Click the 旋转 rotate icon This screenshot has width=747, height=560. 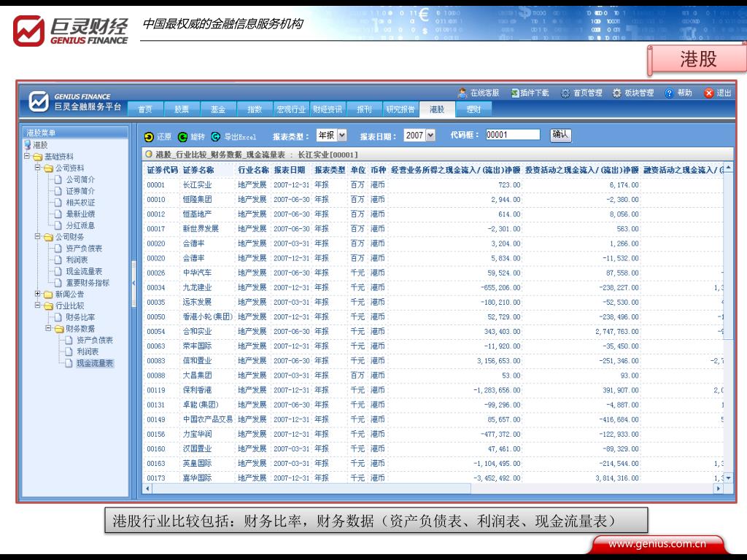coord(182,137)
